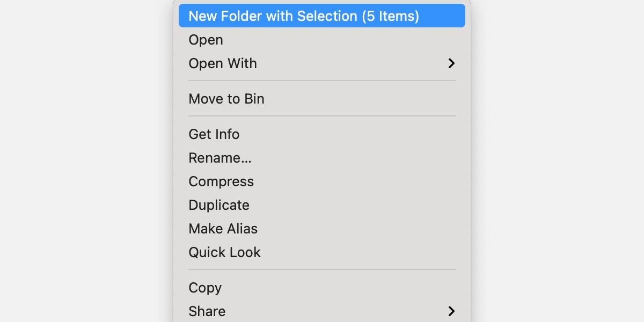Screen dimensions: 644x322
Task: Select Move to Bin
Action: (226, 99)
